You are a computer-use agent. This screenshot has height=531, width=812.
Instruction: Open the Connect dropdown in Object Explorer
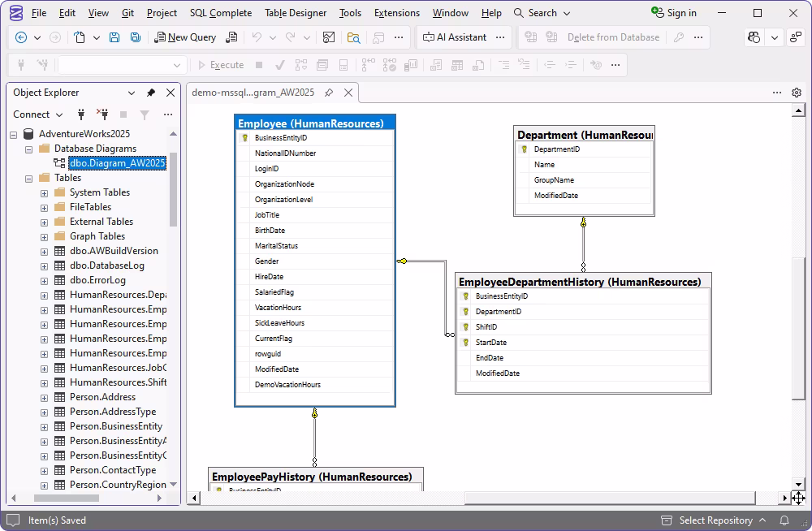pyautogui.click(x=38, y=114)
